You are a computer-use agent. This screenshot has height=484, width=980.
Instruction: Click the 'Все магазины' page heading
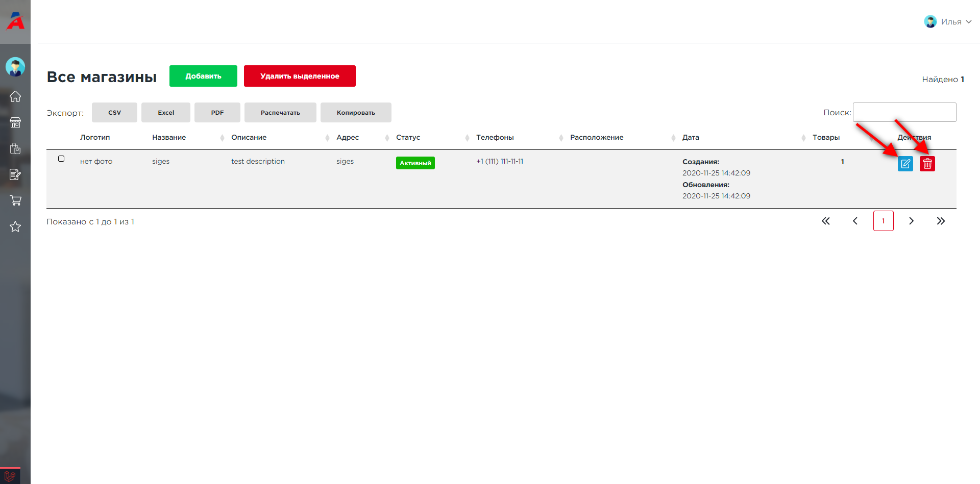click(102, 77)
